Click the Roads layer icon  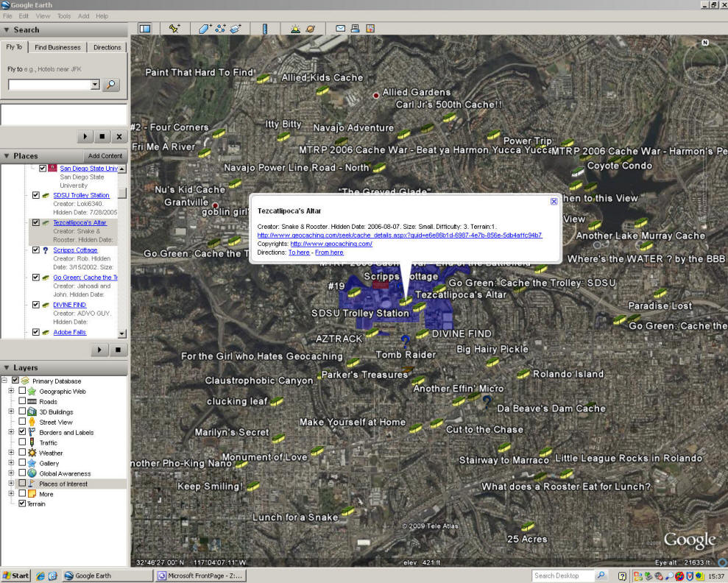click(32, 401)
